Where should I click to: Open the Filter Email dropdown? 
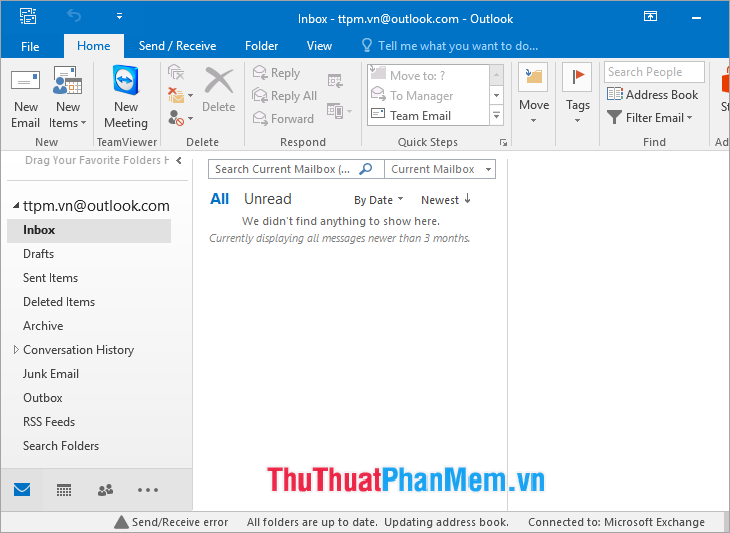(x=649, y=118)
